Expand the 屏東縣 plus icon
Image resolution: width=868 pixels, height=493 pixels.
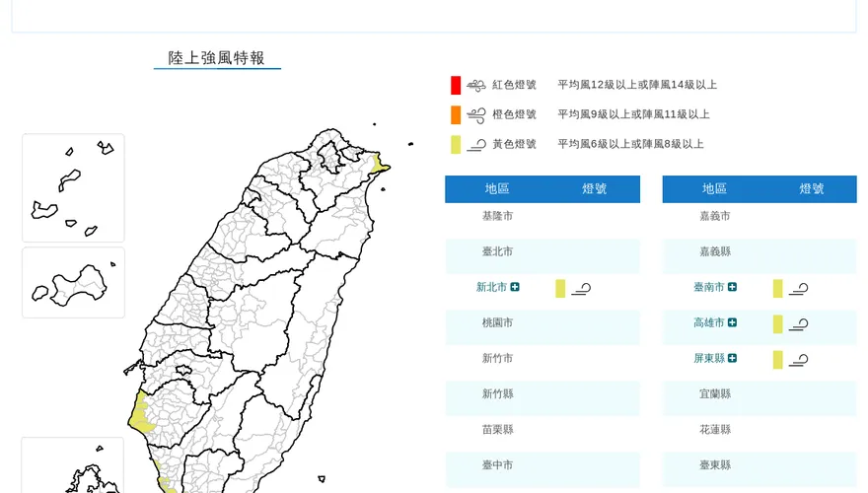[732, 358]
